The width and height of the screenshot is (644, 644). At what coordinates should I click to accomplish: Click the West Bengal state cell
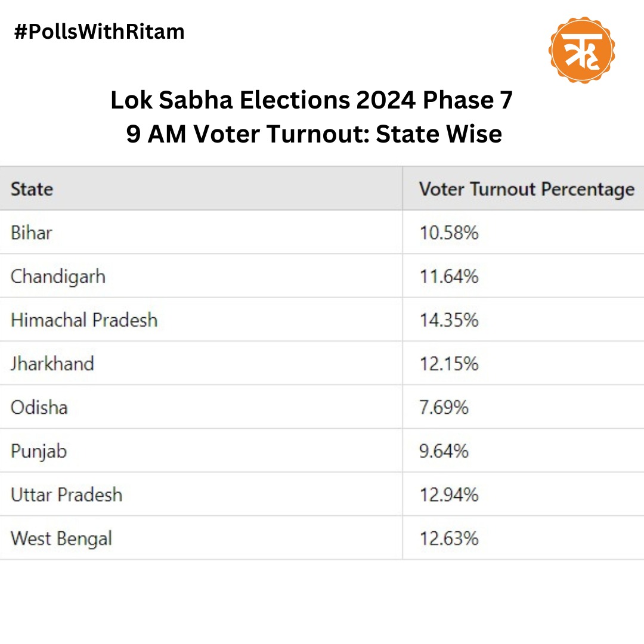(x=61, y=539)
